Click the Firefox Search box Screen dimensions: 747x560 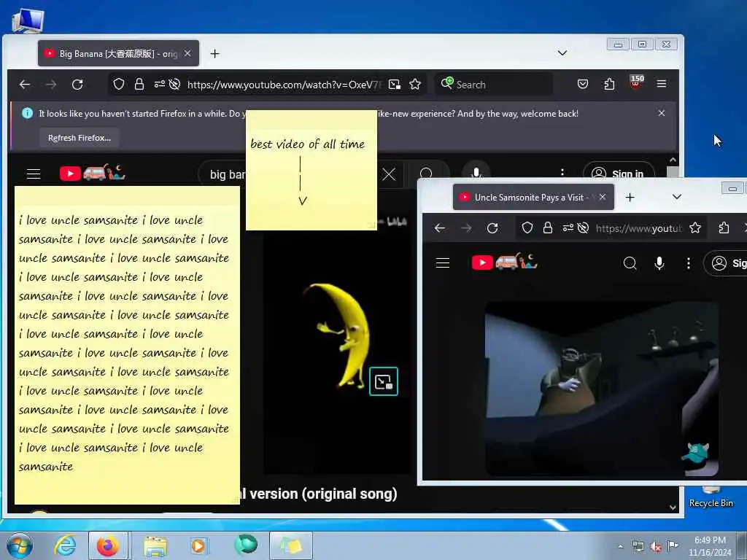[x=495, y=85]
